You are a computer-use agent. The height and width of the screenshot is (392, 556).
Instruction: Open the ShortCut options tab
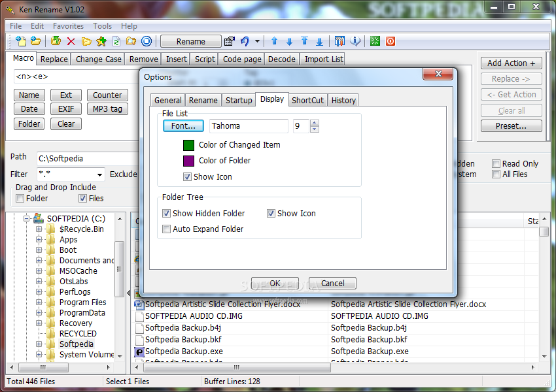[308, 100]
